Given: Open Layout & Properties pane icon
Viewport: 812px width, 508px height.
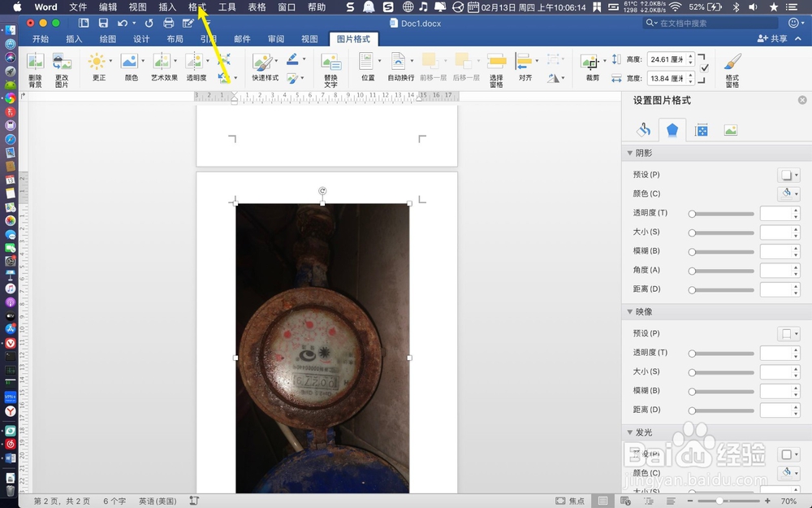Looking at the screenshot, I should click(702, 130).
